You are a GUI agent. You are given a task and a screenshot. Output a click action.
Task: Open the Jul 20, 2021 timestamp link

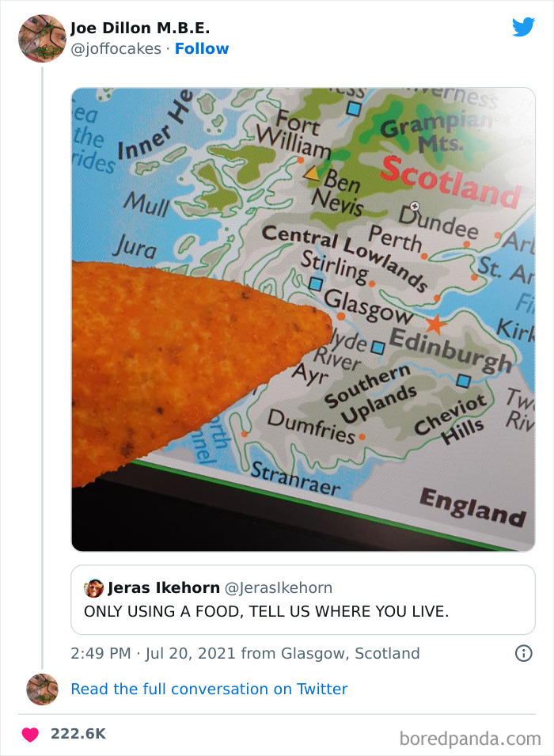183,653
